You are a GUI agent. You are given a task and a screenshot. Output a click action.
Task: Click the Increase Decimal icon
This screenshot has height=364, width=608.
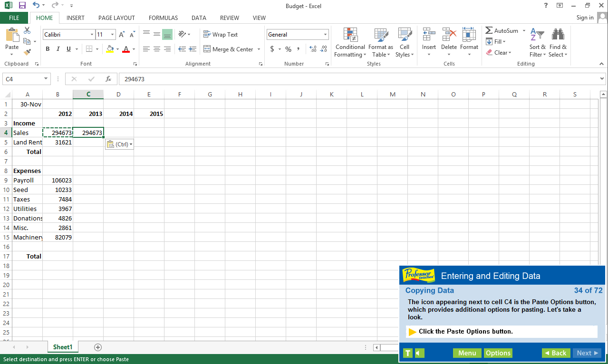312,49
